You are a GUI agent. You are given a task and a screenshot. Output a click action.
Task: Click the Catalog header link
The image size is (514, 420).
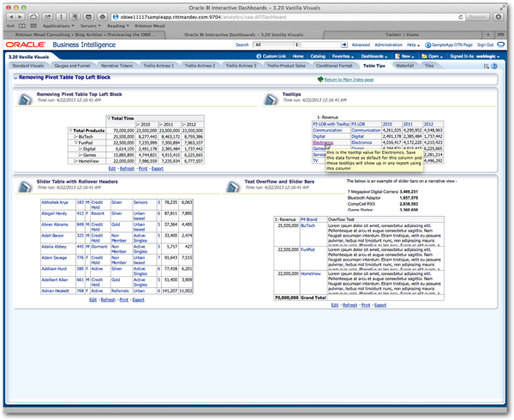(x=318, y=57)
